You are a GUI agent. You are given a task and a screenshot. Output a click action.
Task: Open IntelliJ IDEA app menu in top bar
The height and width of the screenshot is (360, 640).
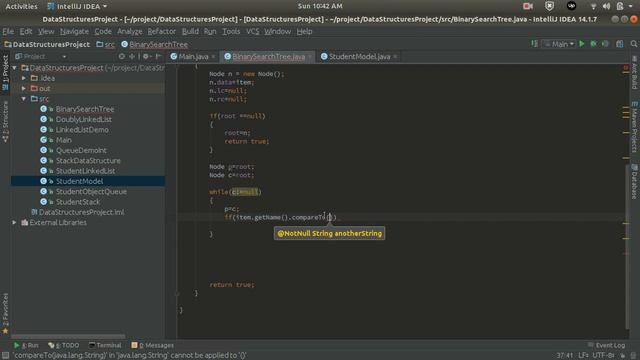tap(77, 6)
